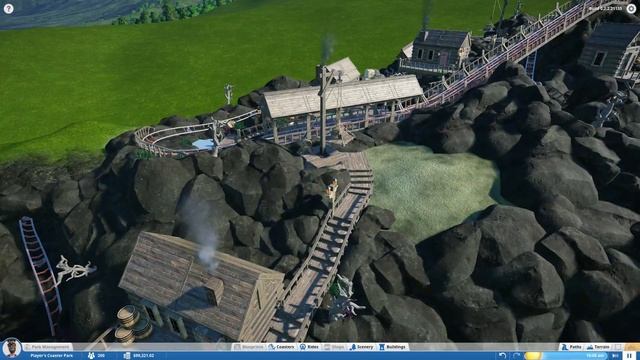Open the Rides tab
The height and width of the screenshot is (360, 640).
tap(310, 347)
